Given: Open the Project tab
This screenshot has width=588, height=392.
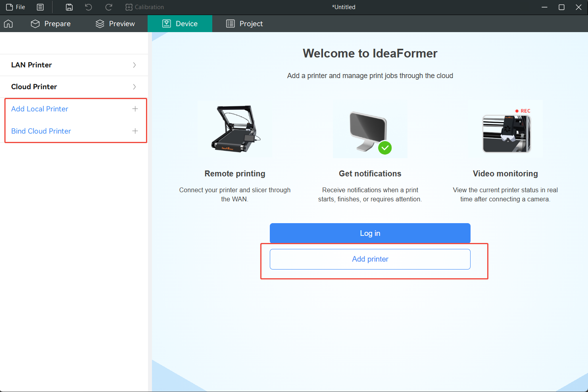Looking at the screenshot, I should [x=244, y=24].
